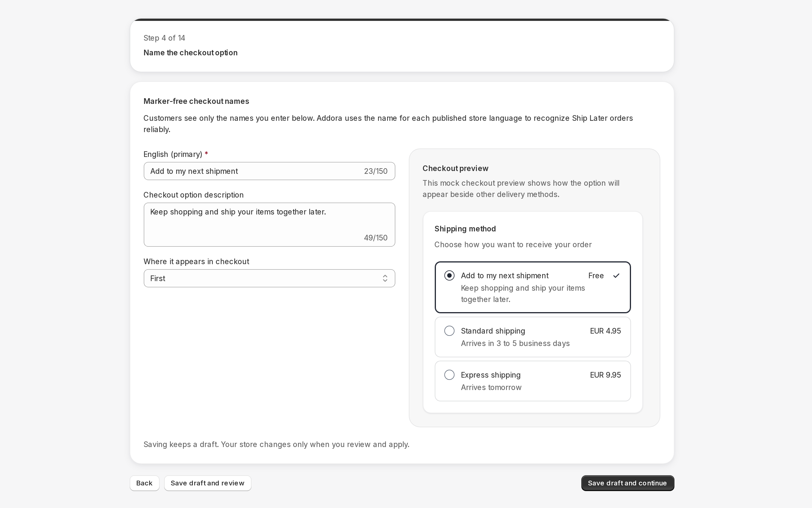Viewport: 812px width, 508px height.
Task: Select the Add to my next shipment radio
Action: 449,275
